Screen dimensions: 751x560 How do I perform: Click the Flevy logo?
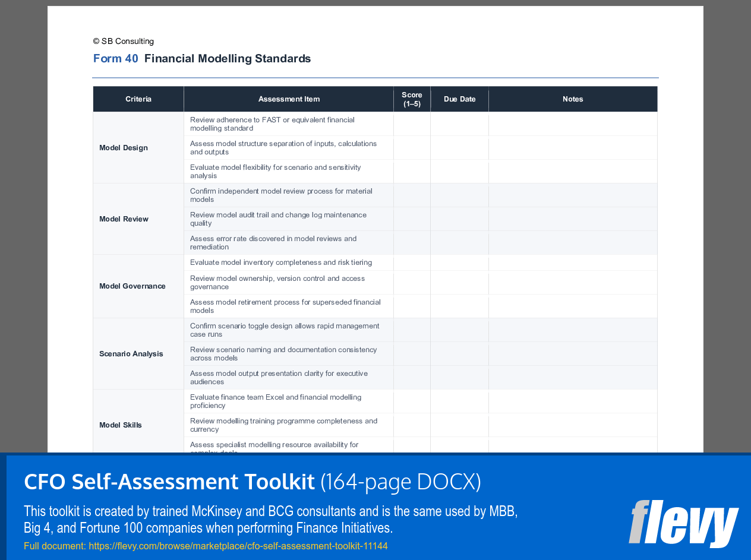[683, 524]
